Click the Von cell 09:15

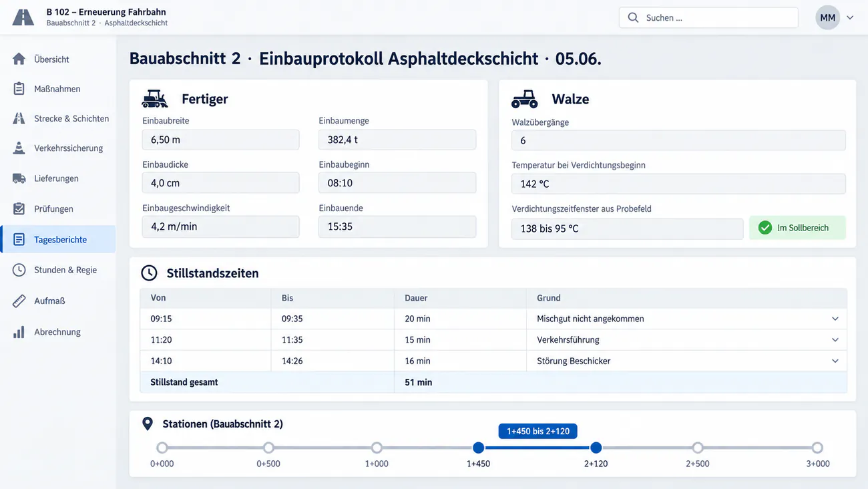coord(206,319)
